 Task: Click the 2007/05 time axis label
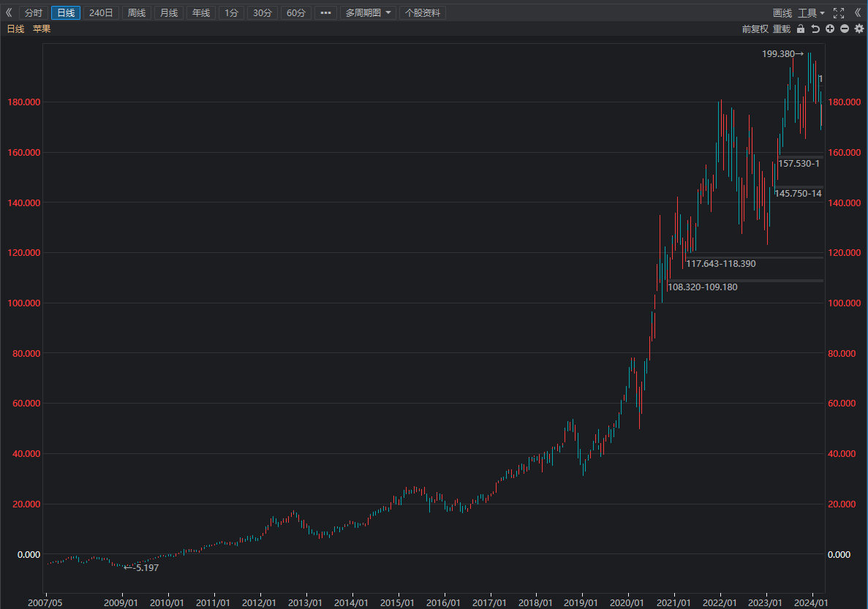pos(45,603)
